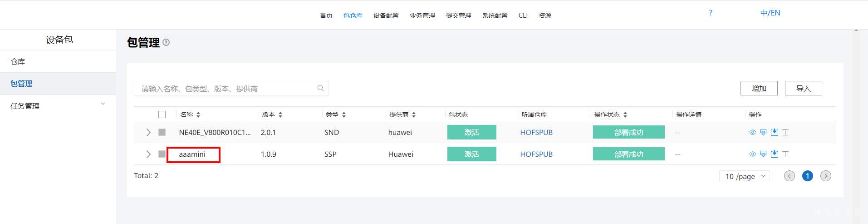The height and width of the screenshot is (224, 868).
Task: Click the eye view icon for NE40E package
Action: [752, 132]
